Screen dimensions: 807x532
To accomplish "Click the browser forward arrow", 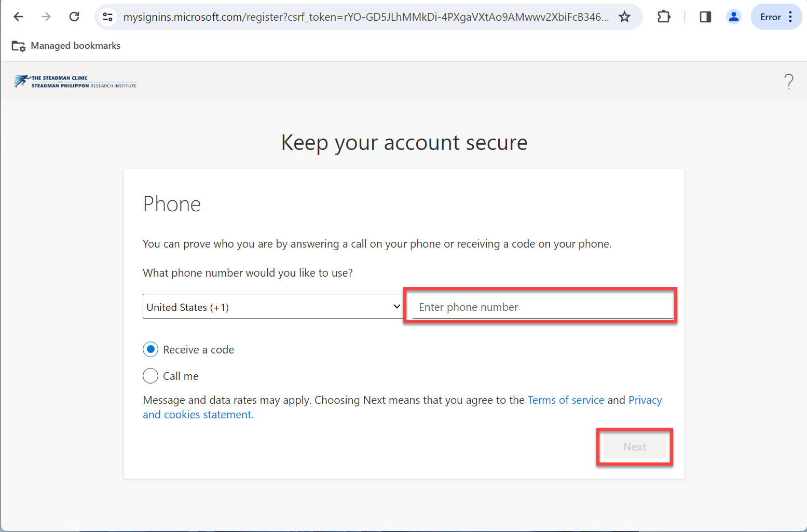I will 46,17.
